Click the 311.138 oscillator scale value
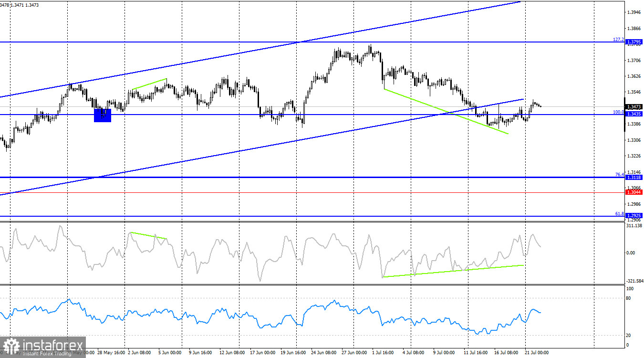The height and width of the screenshot is (358, 644). click(634, 225)
